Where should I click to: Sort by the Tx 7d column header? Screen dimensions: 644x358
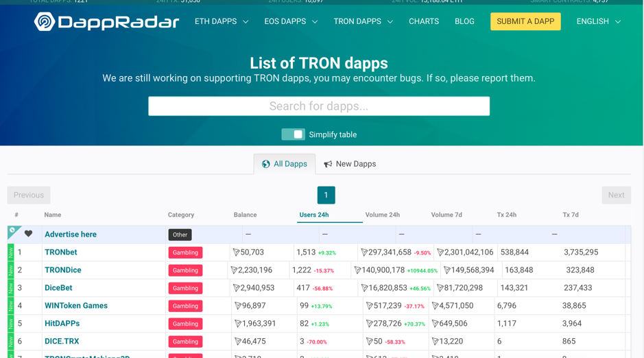(571, 215)
